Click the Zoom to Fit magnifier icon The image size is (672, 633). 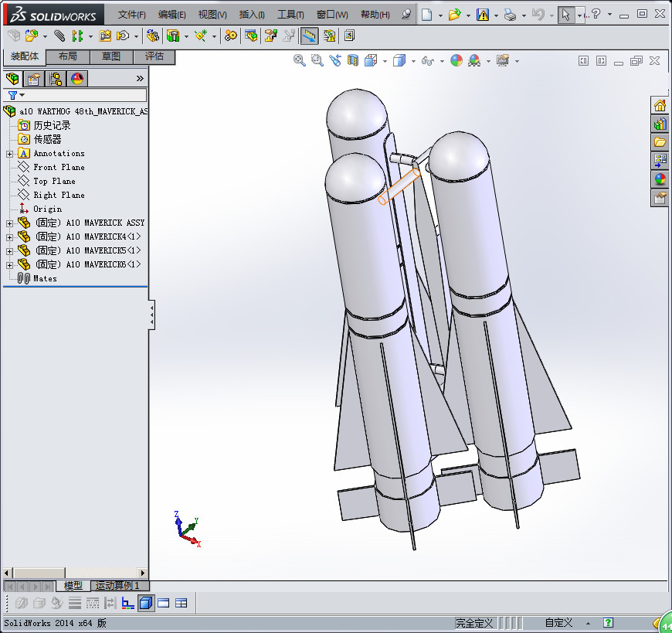click(299, 60)
